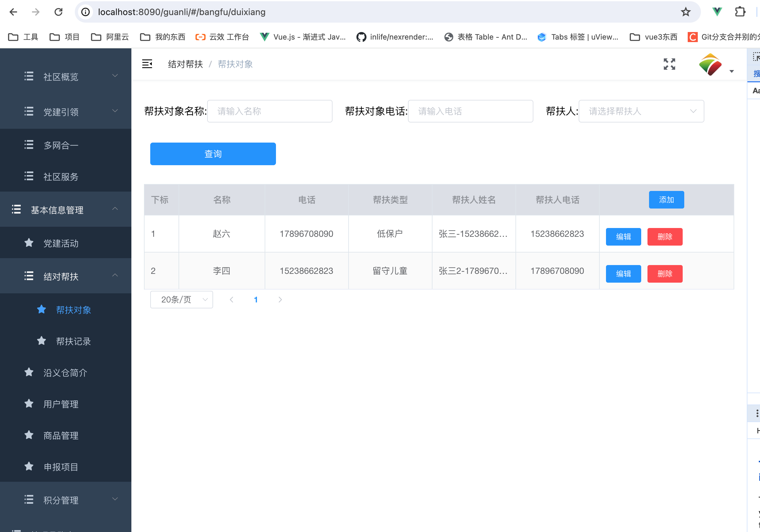Edit the 李四 row with 编辑
The image size is (760, 532).
point(623,274)
